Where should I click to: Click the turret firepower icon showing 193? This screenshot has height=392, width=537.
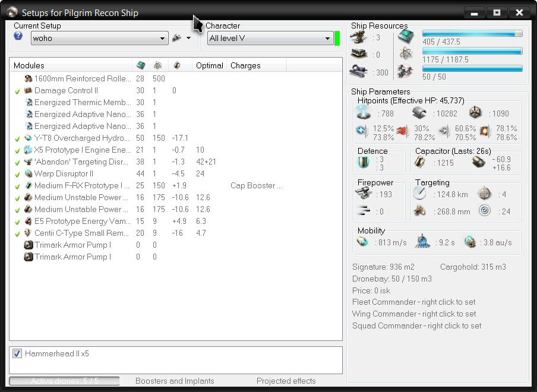pos(364,194)
